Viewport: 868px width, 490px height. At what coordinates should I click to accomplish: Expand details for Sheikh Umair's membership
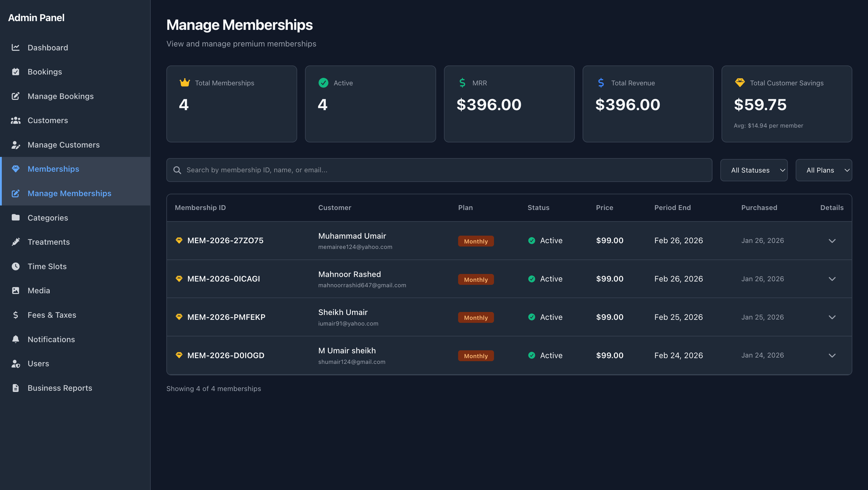[832, 317]
